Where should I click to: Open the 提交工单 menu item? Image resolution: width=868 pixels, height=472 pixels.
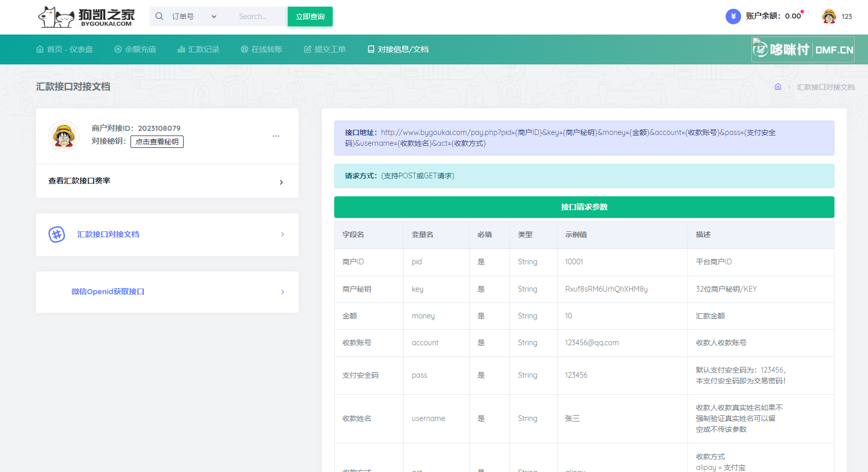pos(325,49)
